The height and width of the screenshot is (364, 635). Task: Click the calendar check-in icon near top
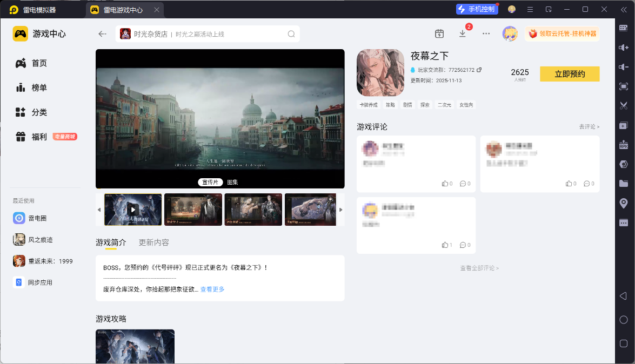(x=439, y=33)
